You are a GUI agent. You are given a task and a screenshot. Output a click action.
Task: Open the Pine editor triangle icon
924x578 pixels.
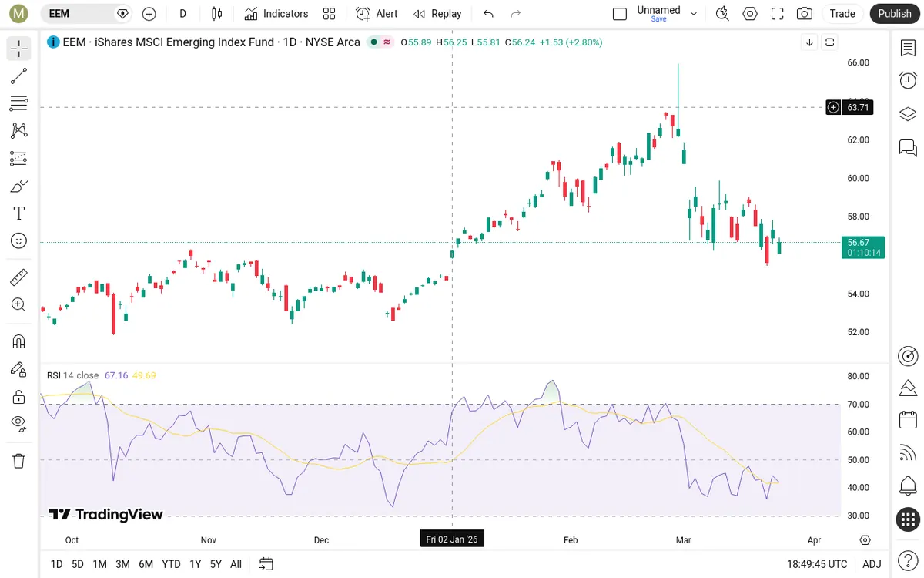[x=908, y=387]
